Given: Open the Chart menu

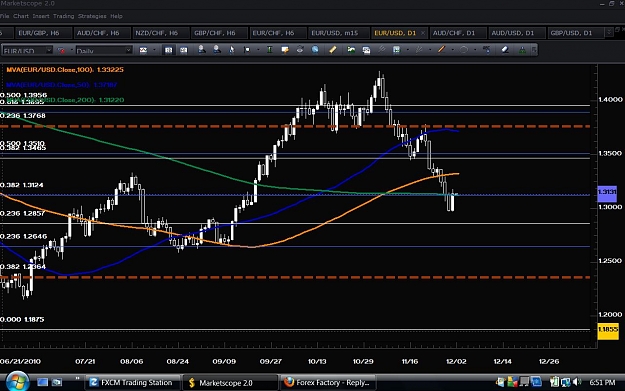Looking at the screenshot, I should pyautogui.click(x=21, y=16).
